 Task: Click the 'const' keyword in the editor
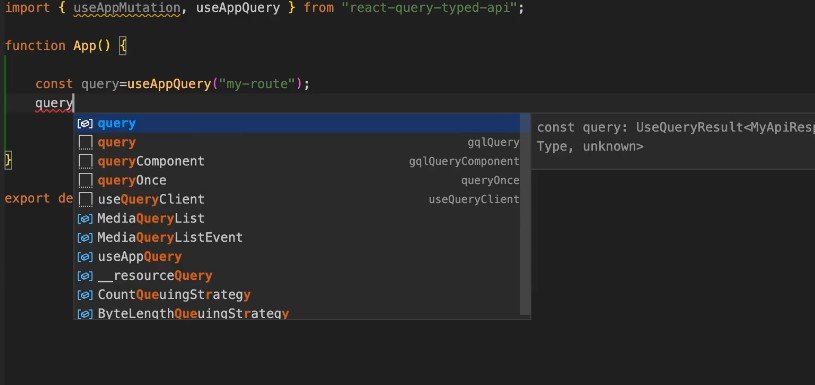[x=54, y=84]
